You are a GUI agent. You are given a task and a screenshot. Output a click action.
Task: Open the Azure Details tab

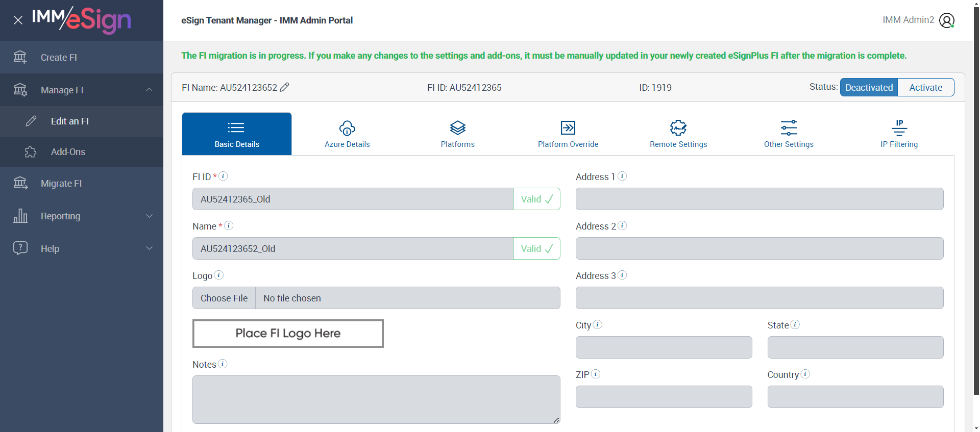(347, 134)
